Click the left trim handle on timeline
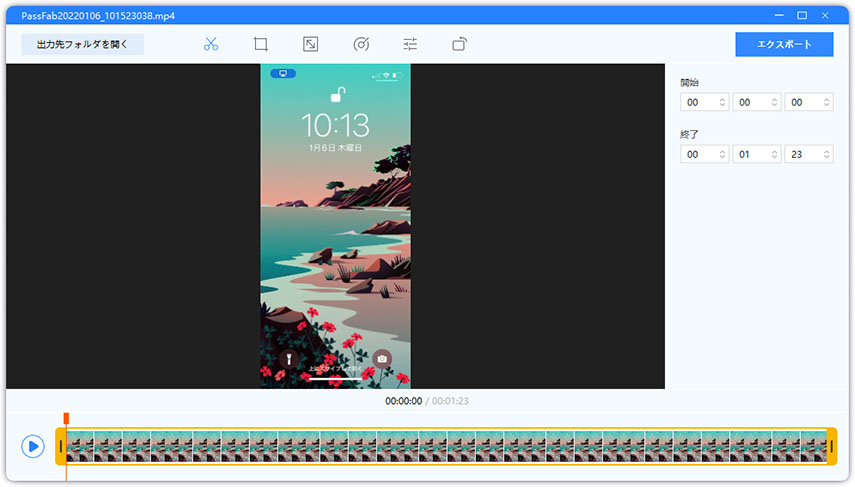The image size is (855, 487). coord(61,446)
